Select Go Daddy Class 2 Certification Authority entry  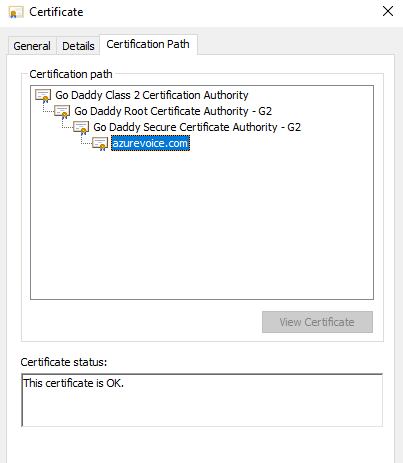pos(152,95)
